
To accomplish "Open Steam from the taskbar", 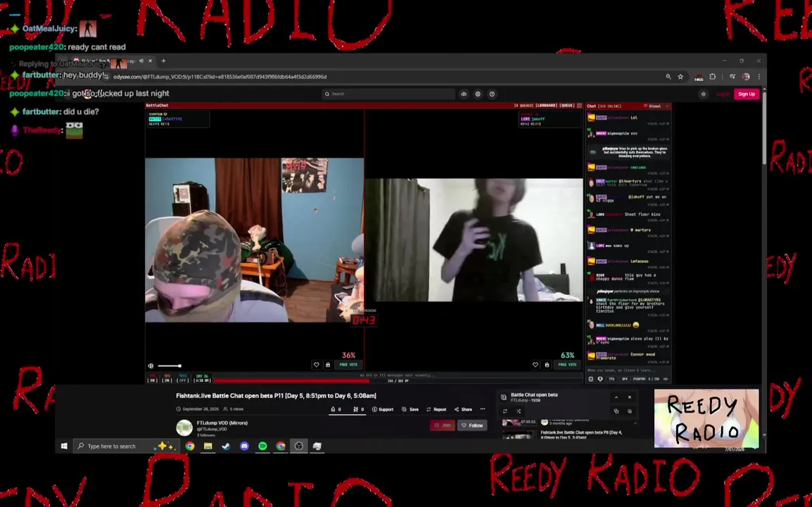I will tap(226, 446).
